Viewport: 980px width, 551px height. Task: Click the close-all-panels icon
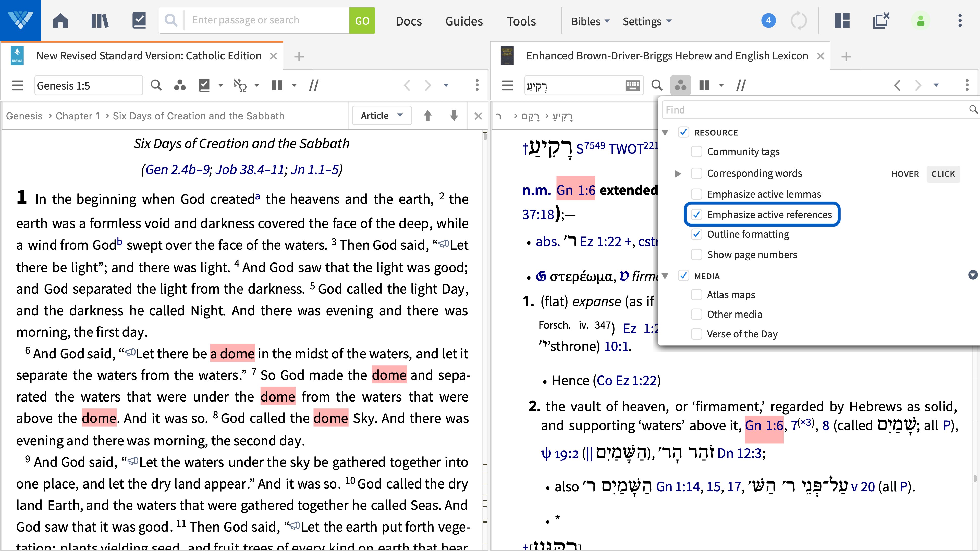pos(881,20)
